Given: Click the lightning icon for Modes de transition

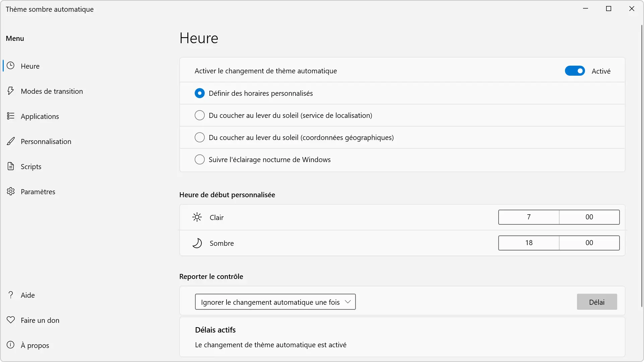Looking at the screenshot, I should click(x=11, y=91).
